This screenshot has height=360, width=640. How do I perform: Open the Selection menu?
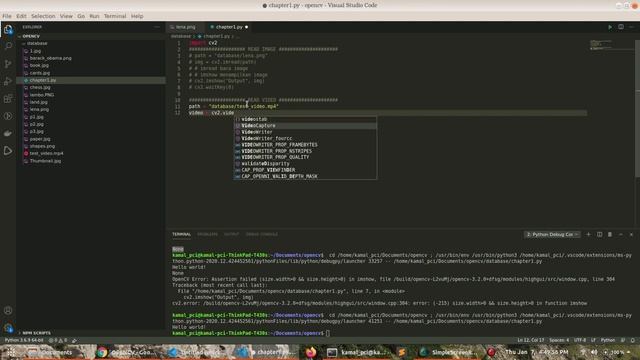coord(43,16)
